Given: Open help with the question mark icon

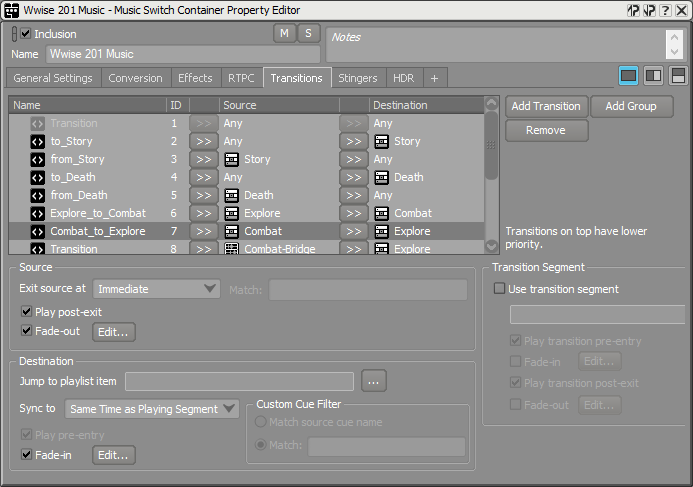Looking at the screenshot, I should (666, 10).
